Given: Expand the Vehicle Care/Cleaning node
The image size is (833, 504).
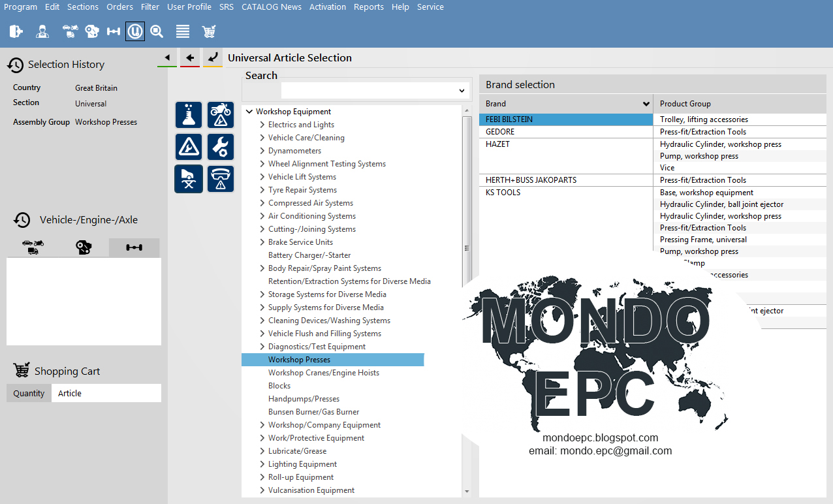Looking at the screenshot, I should (262, 138).
